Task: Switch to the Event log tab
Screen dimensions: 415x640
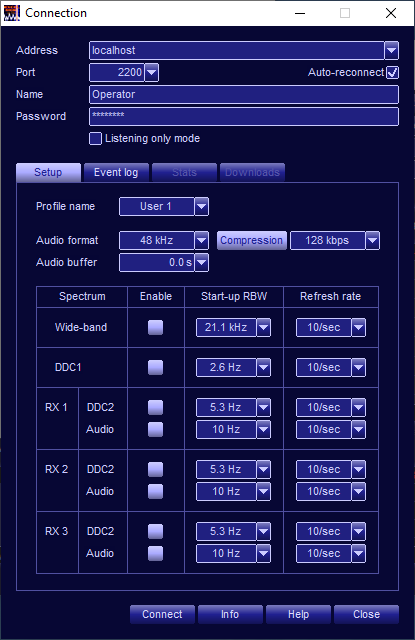Action: coord(116,173)
